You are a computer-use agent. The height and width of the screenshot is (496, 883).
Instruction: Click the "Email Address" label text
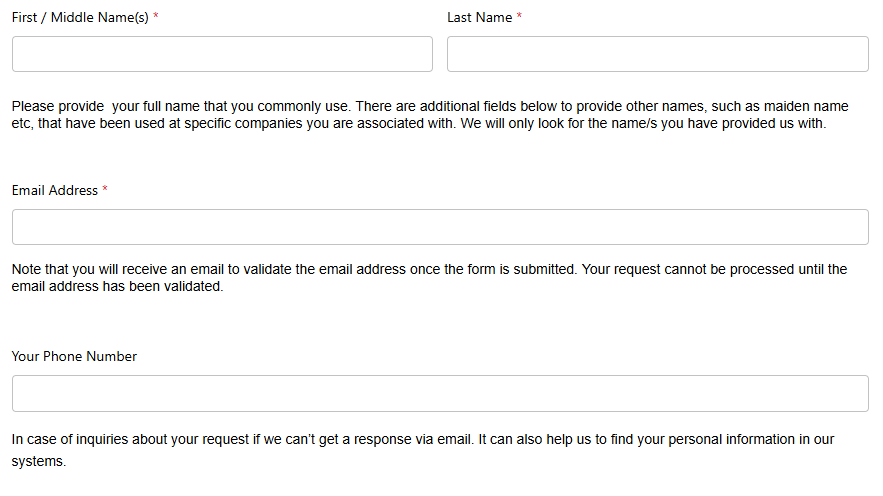pyautogui.click(x=55, y=190)
